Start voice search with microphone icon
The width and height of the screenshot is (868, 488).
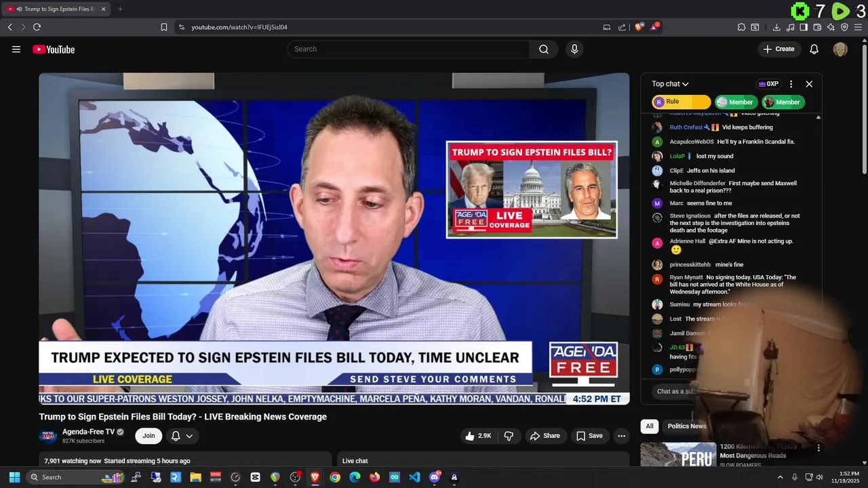click(x=574, y=49)
